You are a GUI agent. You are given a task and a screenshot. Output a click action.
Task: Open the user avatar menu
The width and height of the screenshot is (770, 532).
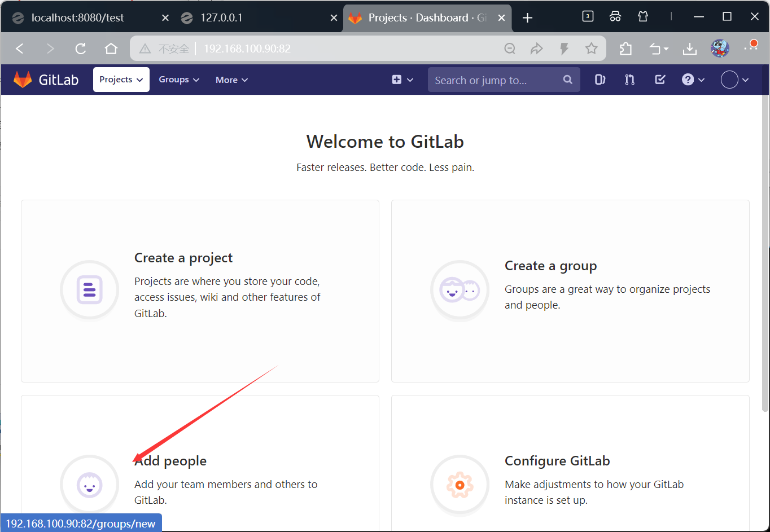click(x=735, y=80)
